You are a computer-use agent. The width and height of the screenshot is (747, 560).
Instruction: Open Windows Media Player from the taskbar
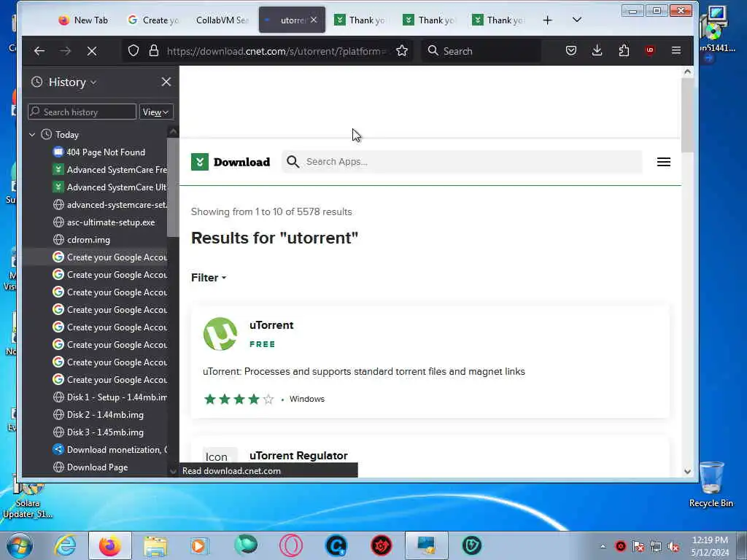tap(200, 545)
